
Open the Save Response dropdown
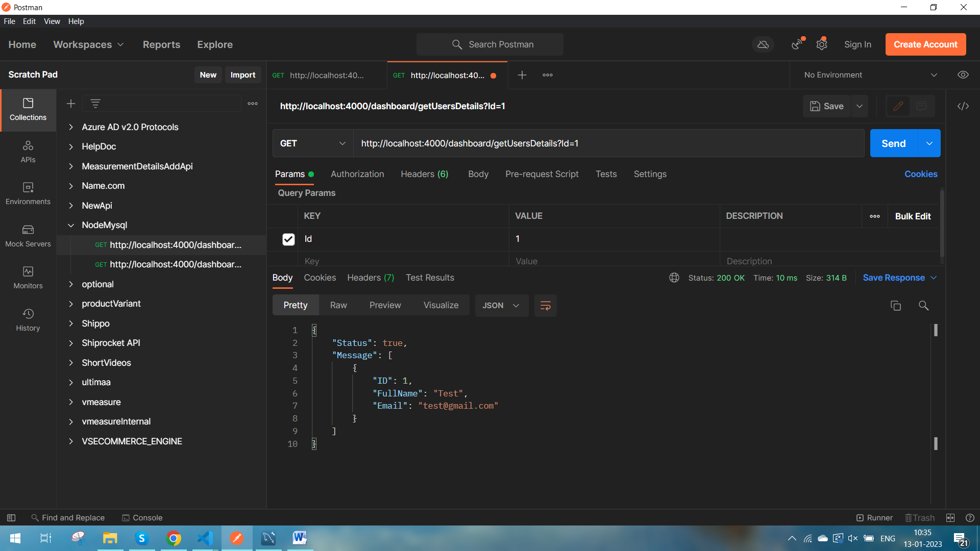click(x=900, y=278)
